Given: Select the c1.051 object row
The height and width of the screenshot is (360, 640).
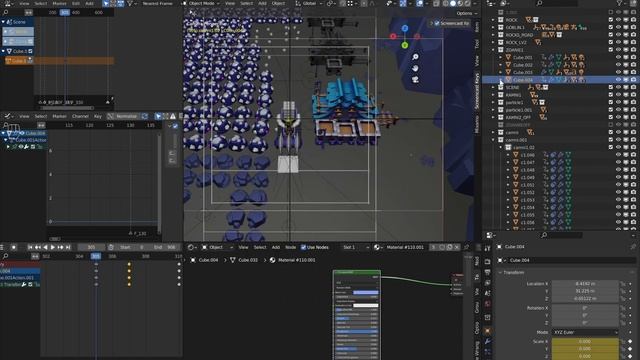Looking at the screenshot, I should pos(560,185).
